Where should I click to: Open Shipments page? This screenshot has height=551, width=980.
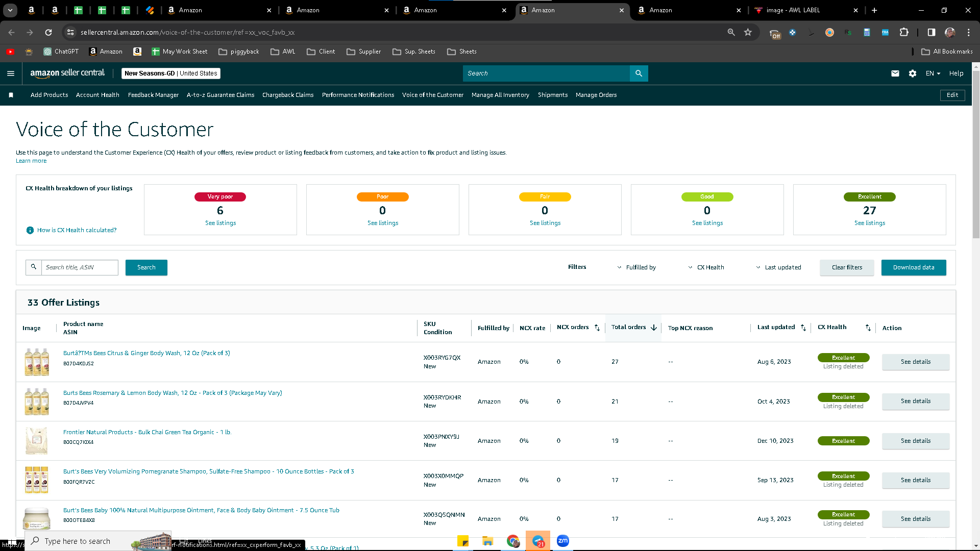(553, 95)
